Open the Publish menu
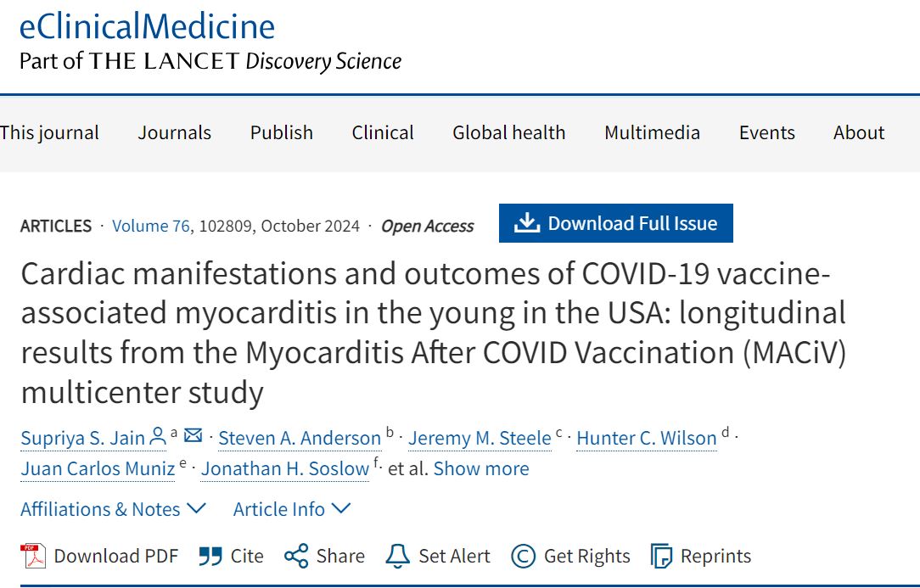 click(282, 132)
